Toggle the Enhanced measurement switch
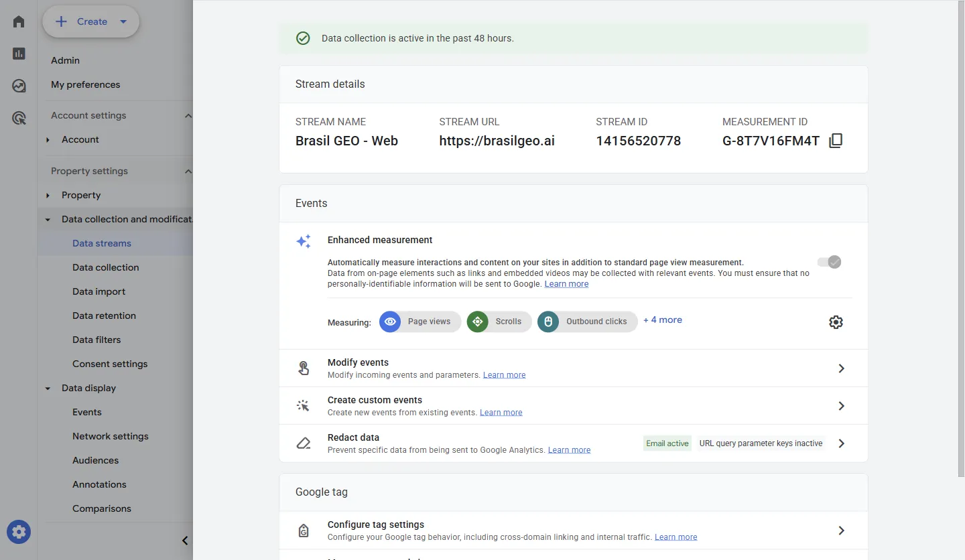The width and height of the screenshot is (965, 560). [829, 262]
